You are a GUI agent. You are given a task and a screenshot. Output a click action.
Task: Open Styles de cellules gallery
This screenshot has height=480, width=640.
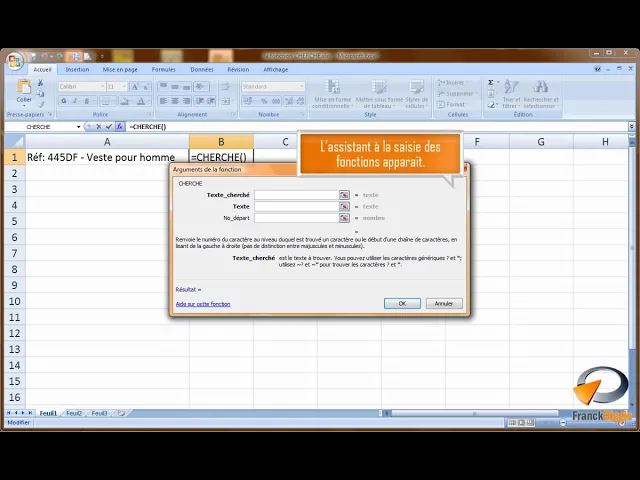[x=417, y=94]
